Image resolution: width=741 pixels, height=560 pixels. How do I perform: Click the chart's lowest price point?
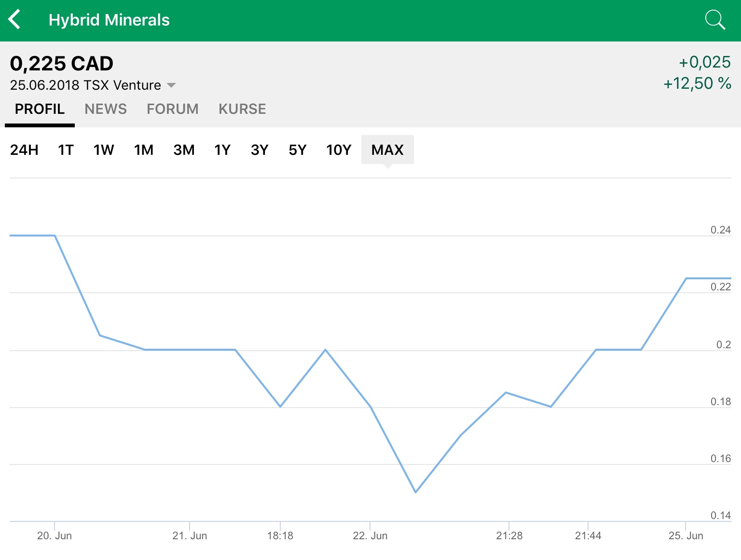coord(415,492)
